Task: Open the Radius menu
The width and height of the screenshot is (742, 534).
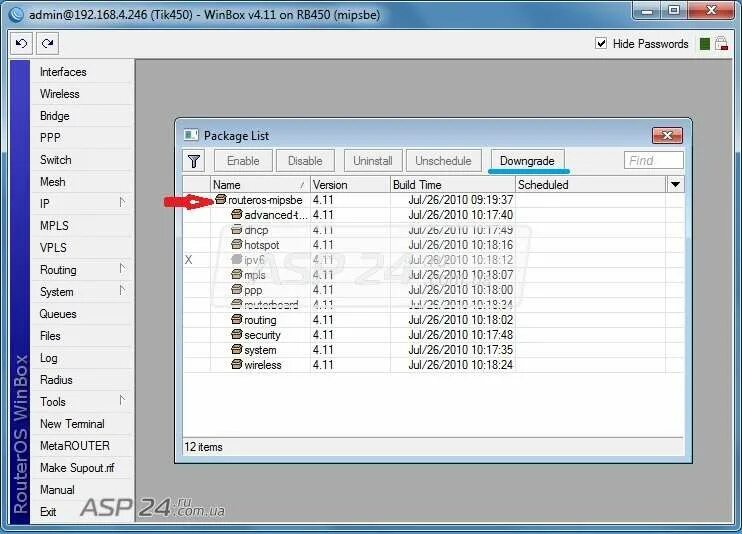Action: pyautogui.click(x=56, y=380)
